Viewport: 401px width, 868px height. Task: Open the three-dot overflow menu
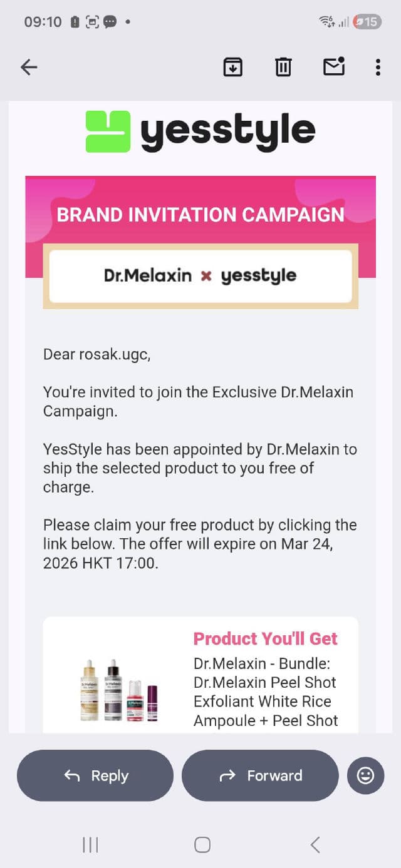[x=378, y=67]
